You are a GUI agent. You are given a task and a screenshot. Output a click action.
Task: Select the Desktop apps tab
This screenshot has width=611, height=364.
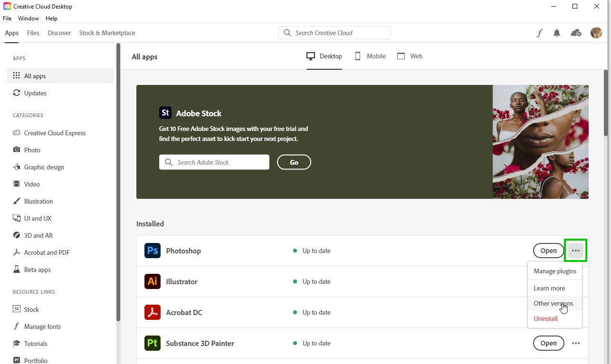point(324,56)
